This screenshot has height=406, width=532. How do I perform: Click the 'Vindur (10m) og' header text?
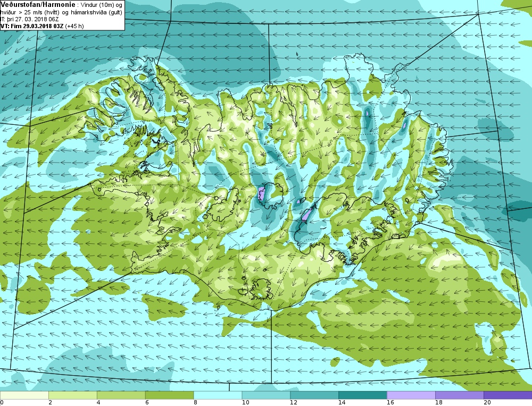pyautogui.click(x=102, y=5)
